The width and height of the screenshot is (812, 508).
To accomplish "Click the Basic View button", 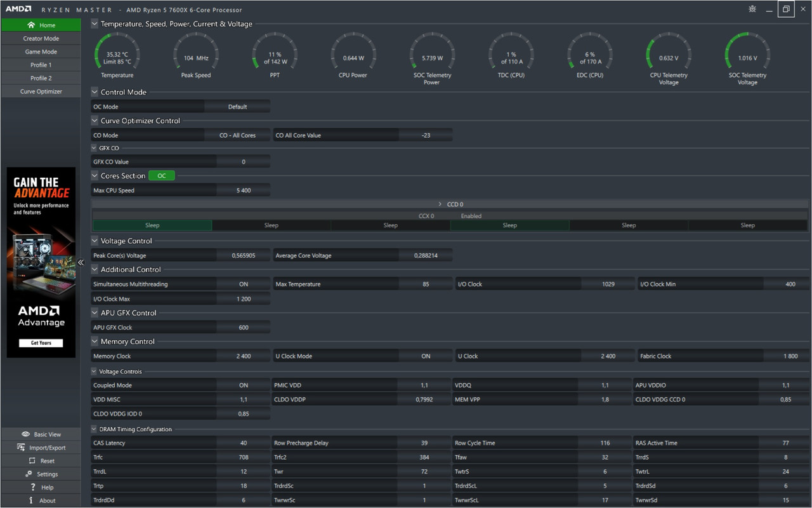I will pos(41,434).
